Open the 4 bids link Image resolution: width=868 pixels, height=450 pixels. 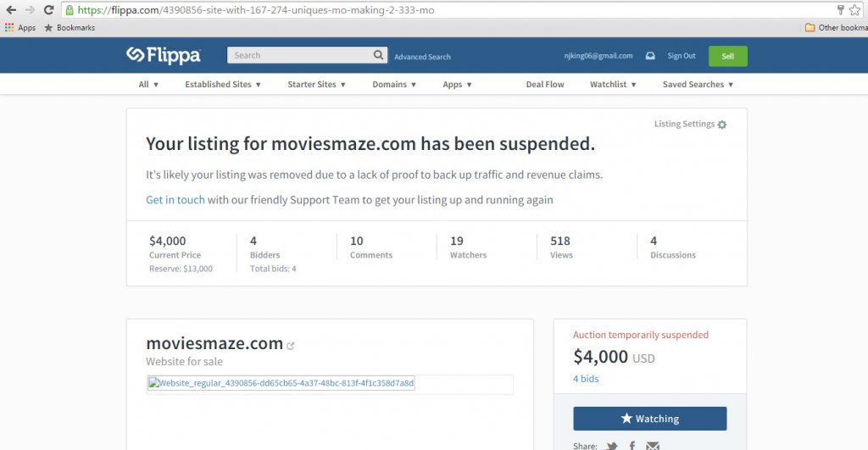point(586,379)
